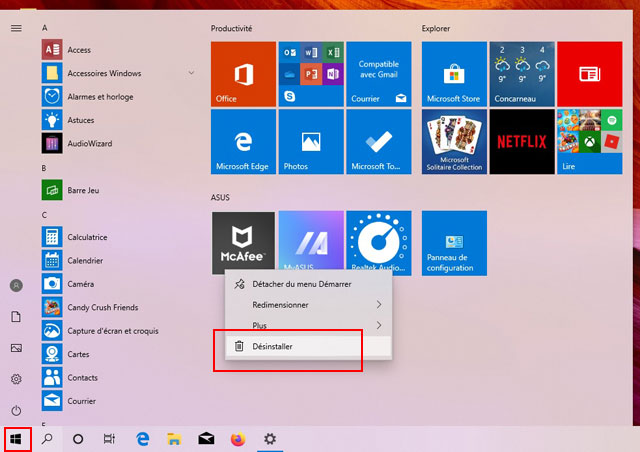Open the Calendrier app
This screenshot has height=452, width=640.
coord(85,261)
